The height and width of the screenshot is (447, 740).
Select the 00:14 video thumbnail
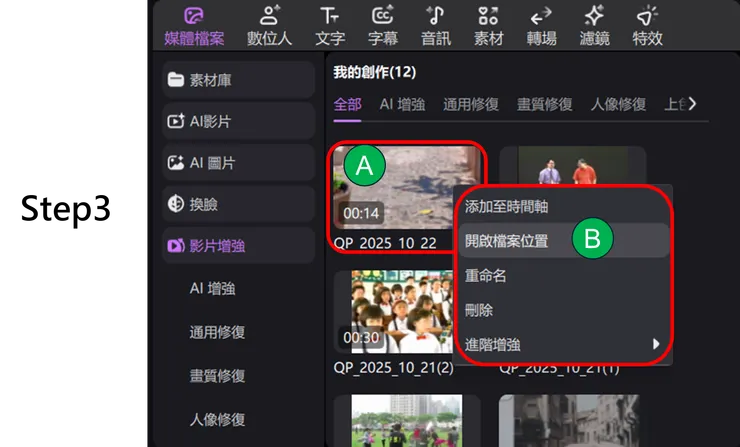pos(407,187)
